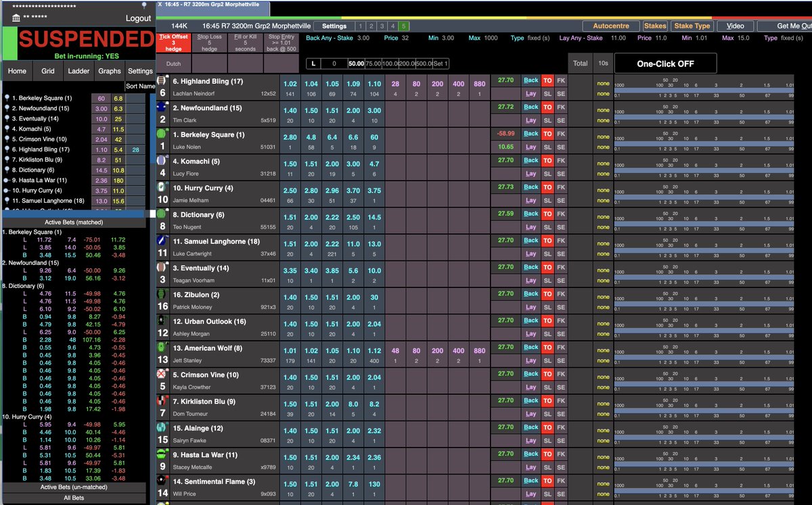Click the Lay button for Dictionary

[x=531, y=227]
